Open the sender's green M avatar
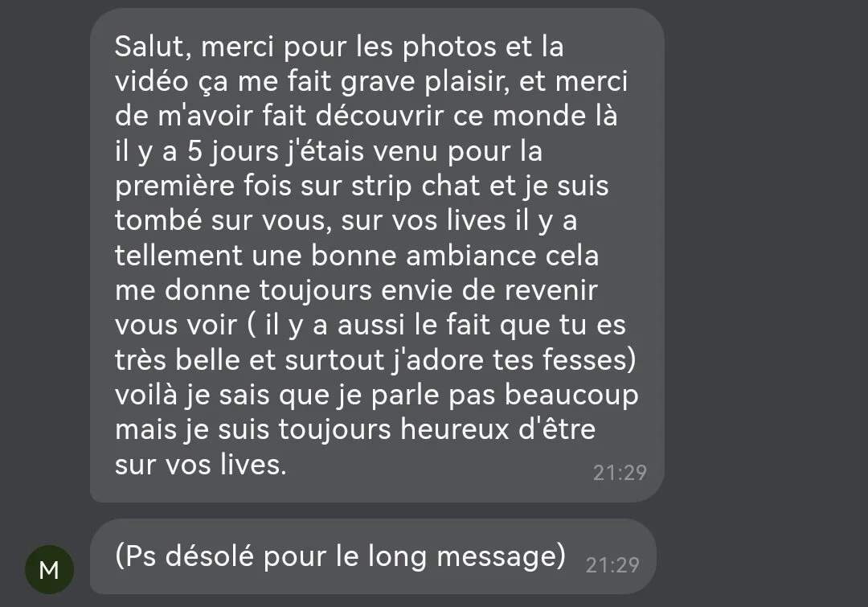 (x=49, y=569)
